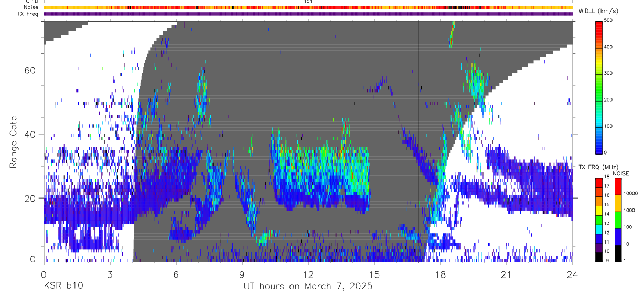Click the cyan segment of TX FRQ color bar
This screenshot has height=297, width=644.
pyautogui.click(x=599, y=229)
